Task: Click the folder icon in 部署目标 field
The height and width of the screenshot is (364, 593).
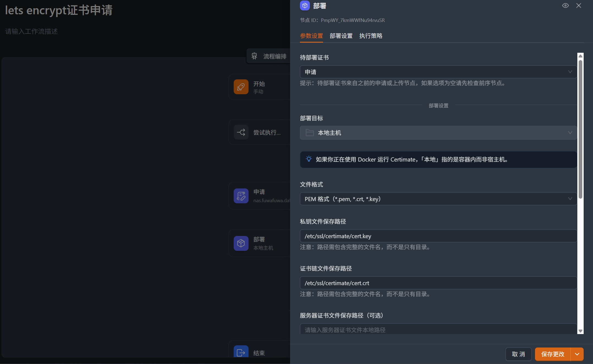Action: click(310, 133)
